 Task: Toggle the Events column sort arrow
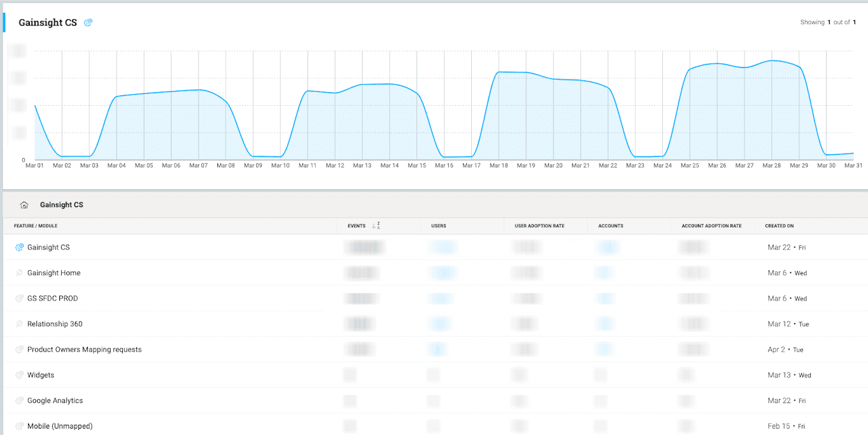pos(375,225)
